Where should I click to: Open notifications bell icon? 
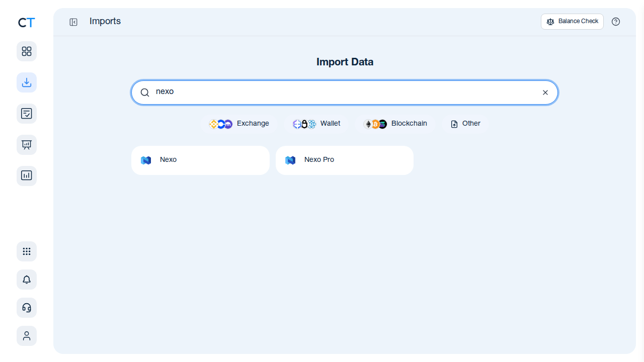pos(27,280)
